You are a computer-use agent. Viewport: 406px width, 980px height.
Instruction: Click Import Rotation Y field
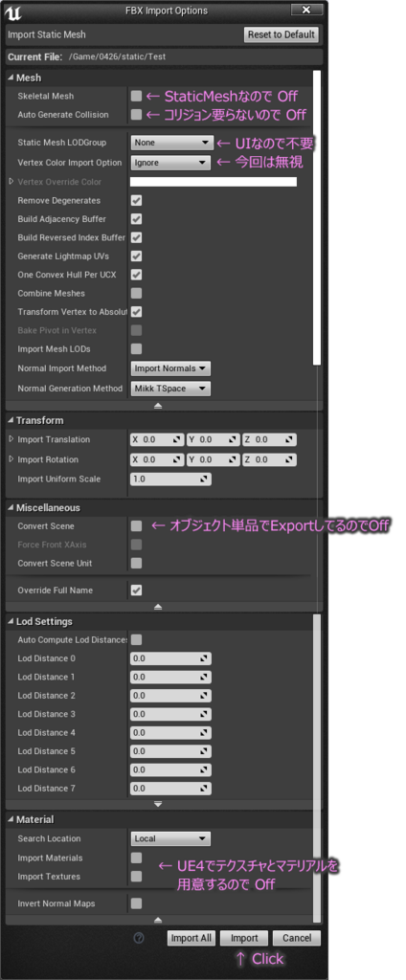point(214,460)
